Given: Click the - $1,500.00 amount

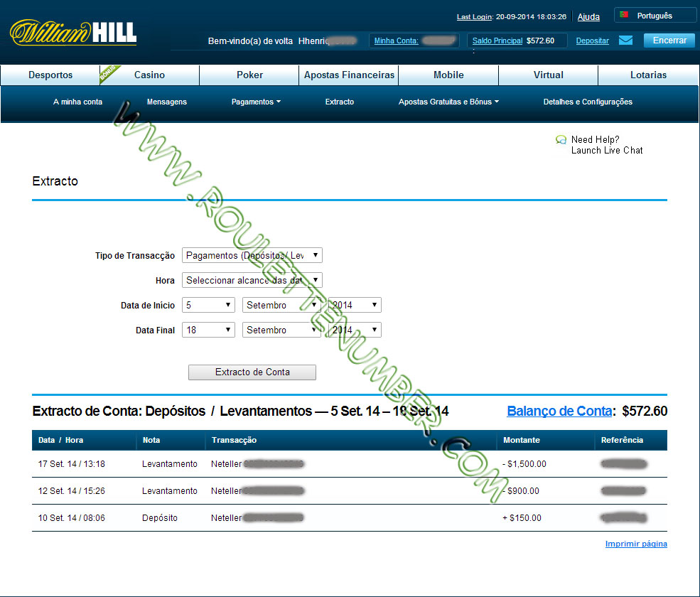Looking at the screenshot, I should (x=524, y=464).
